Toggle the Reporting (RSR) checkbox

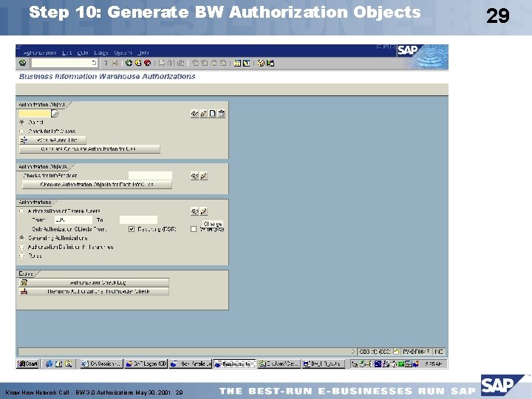[x=132, y=229]
